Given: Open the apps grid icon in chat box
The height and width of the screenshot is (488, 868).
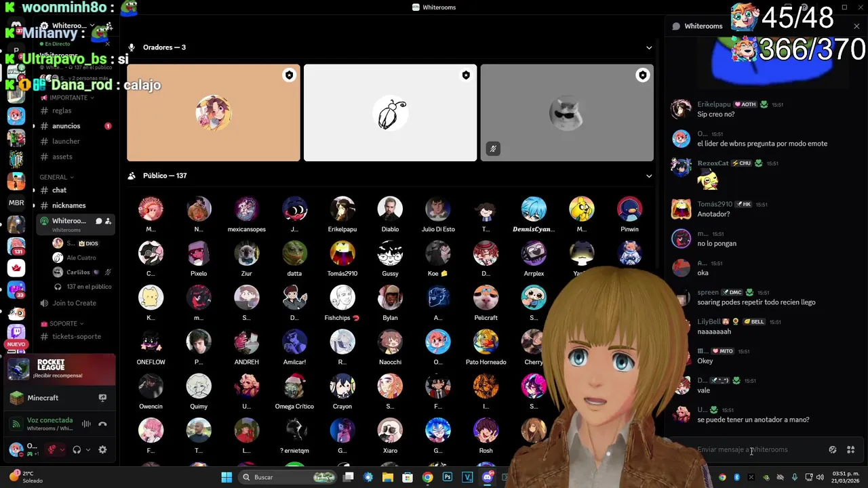Looking at the screenshot, I should [x=850, y=449].
